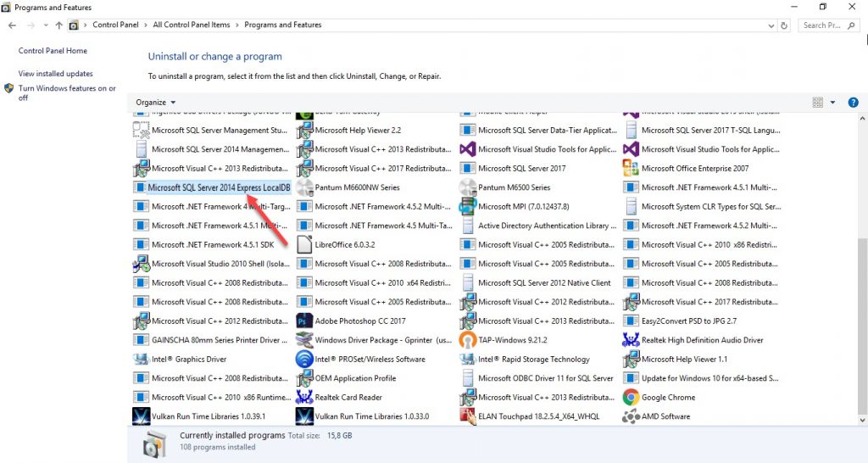Expand the view options dropdown arrow
The height and width of the screenshot is (463, 868).
point(832,103)
